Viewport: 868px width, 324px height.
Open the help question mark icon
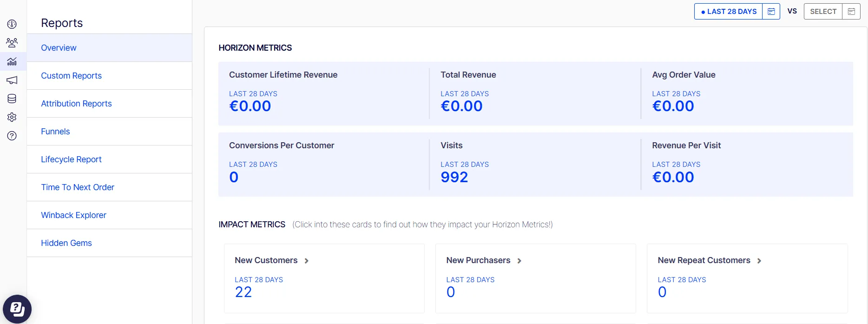[x=12, y=136]
